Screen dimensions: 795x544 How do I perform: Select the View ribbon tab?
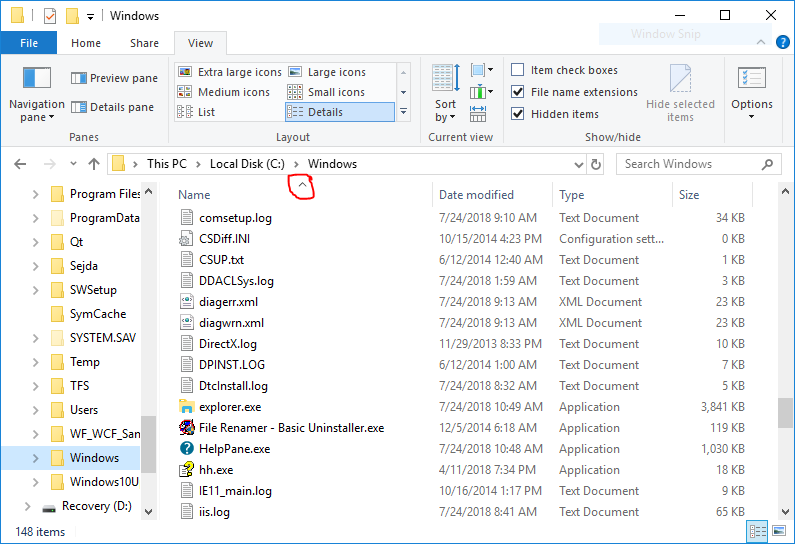200,43
